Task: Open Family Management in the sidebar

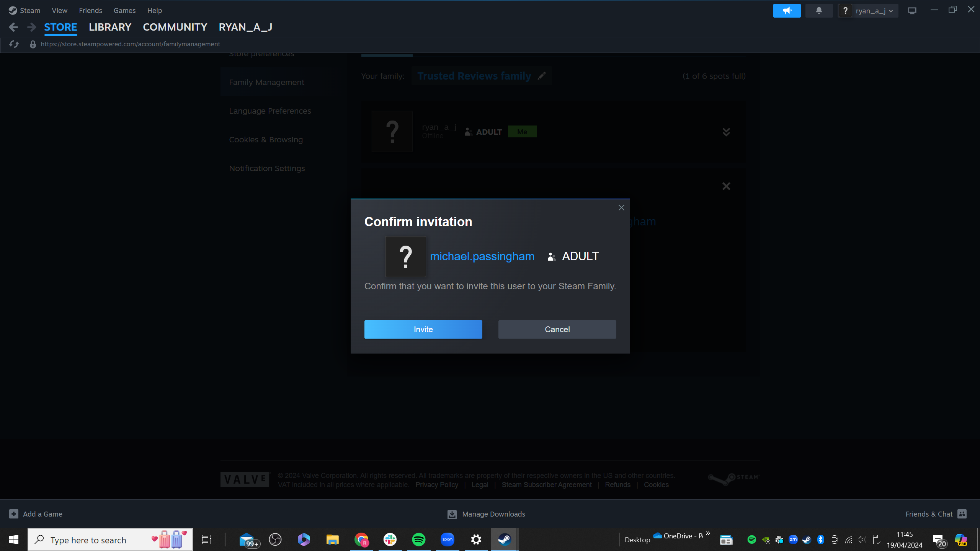Action: (266, 82)
